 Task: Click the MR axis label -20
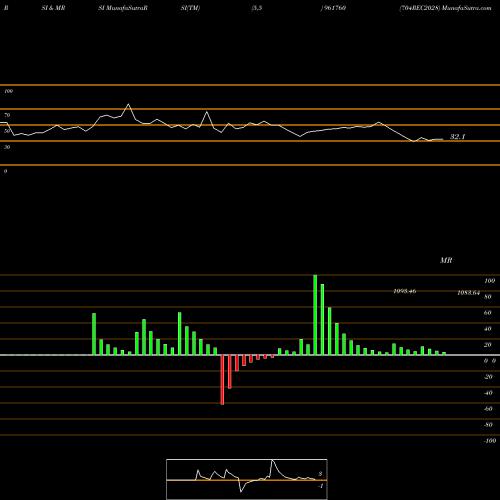coord(488,377)
